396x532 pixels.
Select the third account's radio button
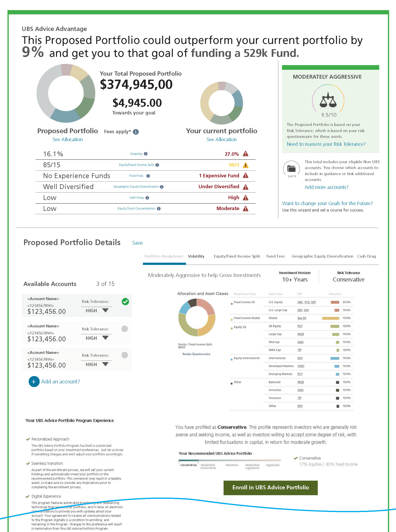pos(125,355)
